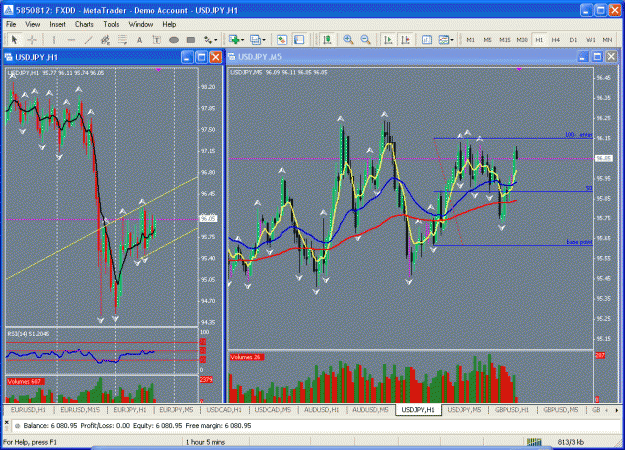This screenshot has width=625, height=450.
Task: Toggle chart shift
Action: point(406,39)
